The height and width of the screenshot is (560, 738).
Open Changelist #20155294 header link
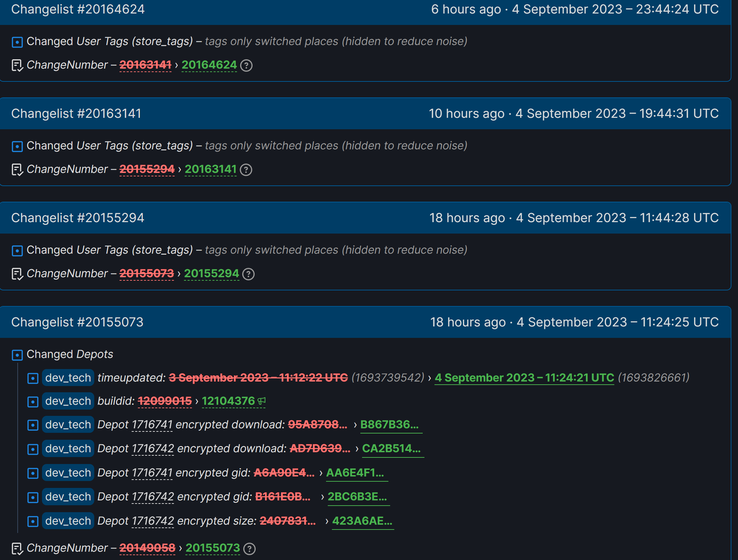pyautogui.click(x=78, y=218)
